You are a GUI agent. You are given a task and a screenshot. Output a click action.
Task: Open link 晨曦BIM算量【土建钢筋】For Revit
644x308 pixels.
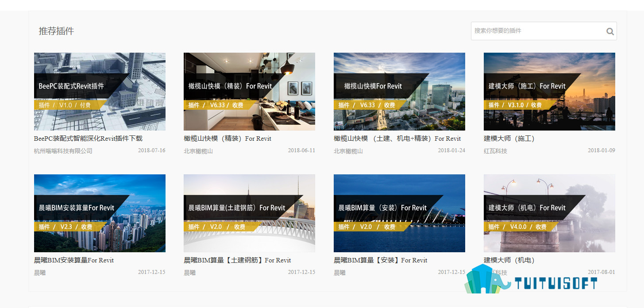[237, 260]
